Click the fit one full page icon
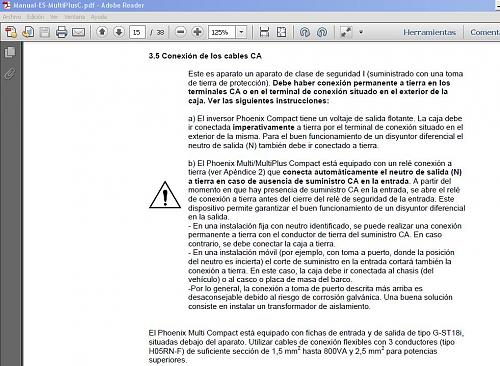 coord(282,32)
